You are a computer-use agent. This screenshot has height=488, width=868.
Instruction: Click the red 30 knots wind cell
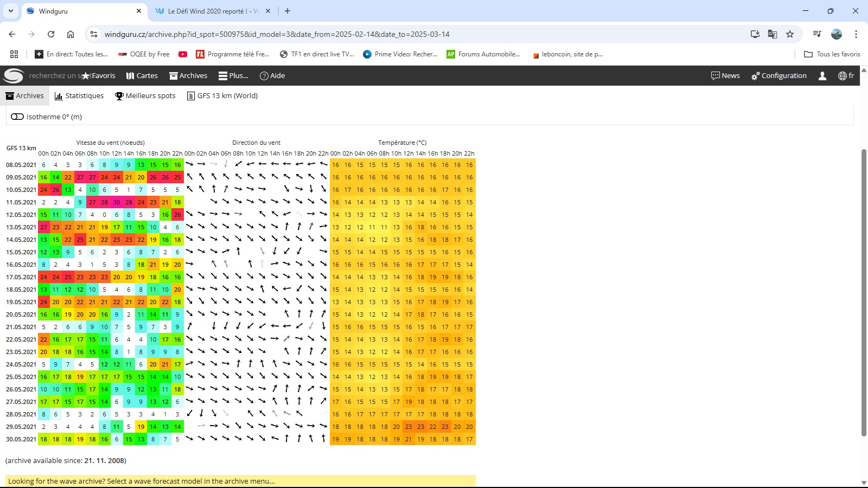point(117,202)
